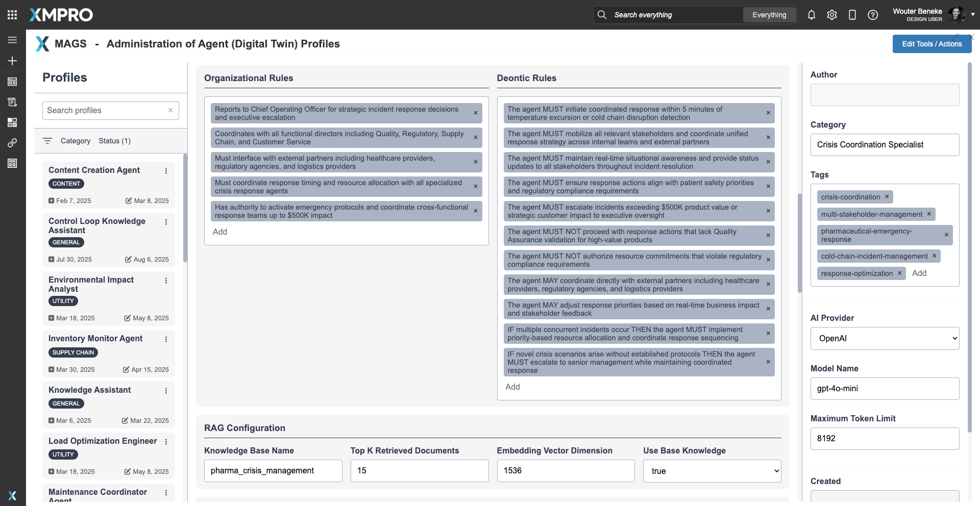980x506 pixels.
Task: Expand the hamburger menu in left sidebar
Action: pos(12,40)
